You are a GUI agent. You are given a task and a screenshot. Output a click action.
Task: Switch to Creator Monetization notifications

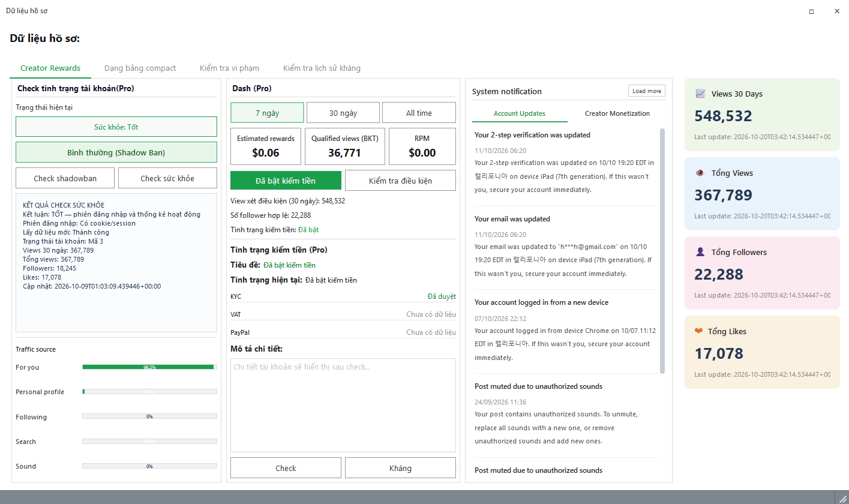coord(617,113)
